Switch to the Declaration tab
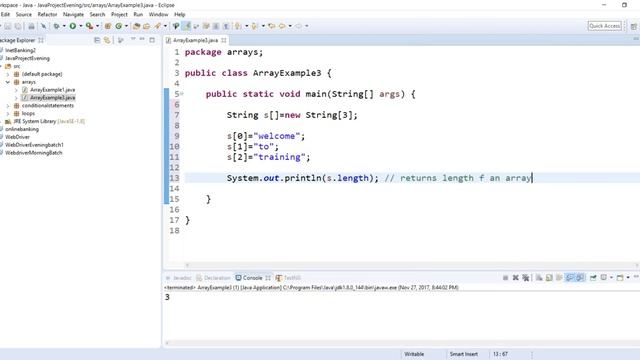Image resolution: width=640 pixels, height=360 pixels. (x=213, y=278)
